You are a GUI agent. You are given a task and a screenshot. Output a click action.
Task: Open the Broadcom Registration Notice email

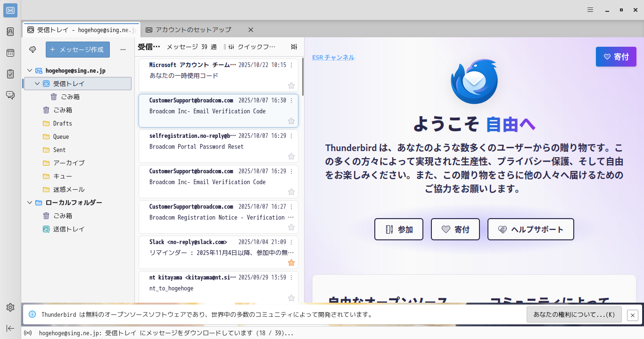(218, 217)
